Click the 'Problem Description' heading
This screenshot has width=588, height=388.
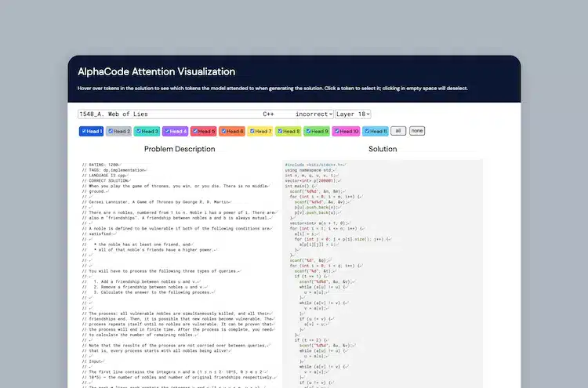tap(180, 149)
